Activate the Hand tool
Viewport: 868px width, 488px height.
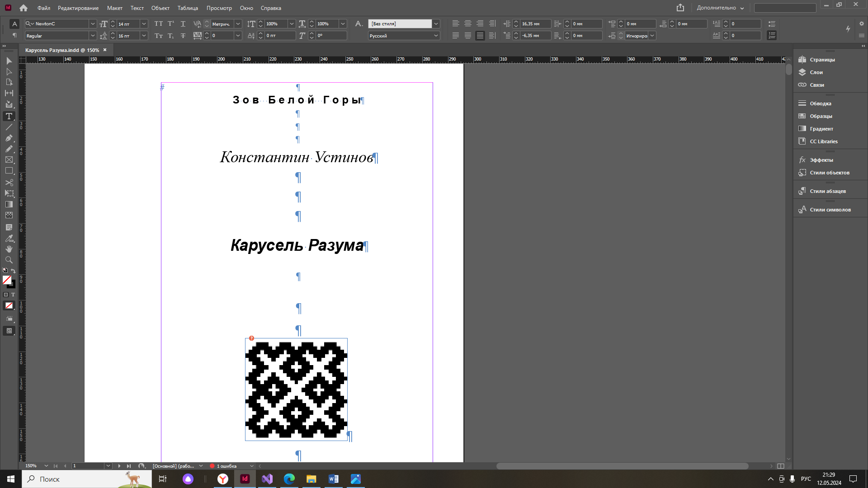coord(9,249)
